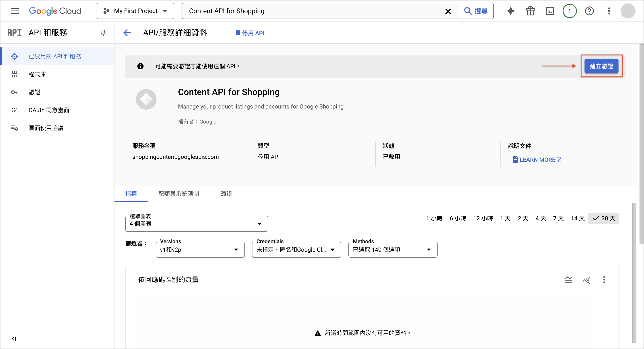
Task: Open Metrics Explorer icon in traffic chart
Action: (586, 280)
